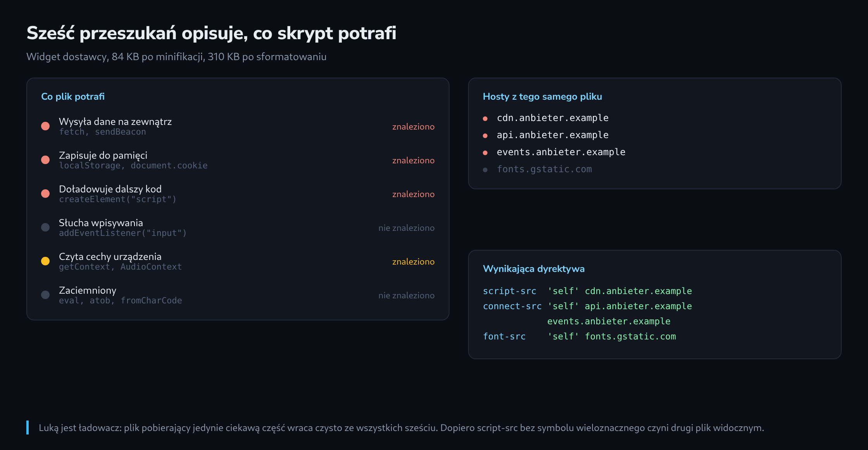The width and height of the screenshot is (868, 450).
Task: Click cdn.anbieter.example in the script-src line
Action: (638, 291)
